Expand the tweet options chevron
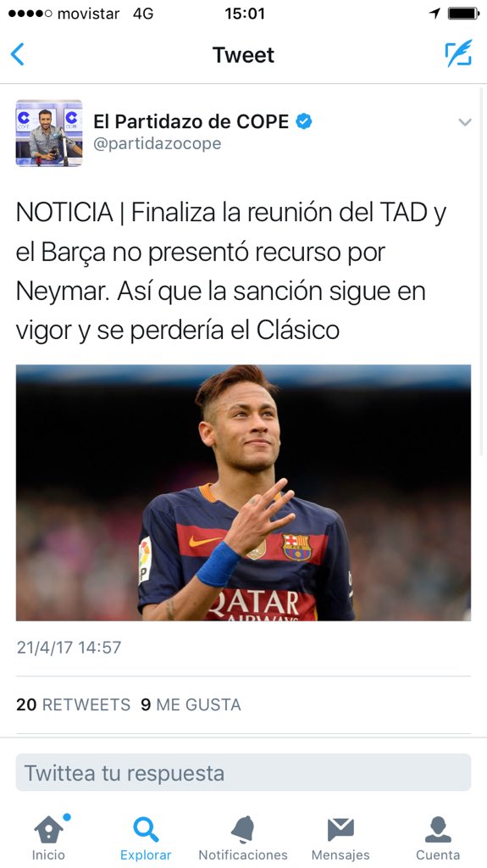 465,122
